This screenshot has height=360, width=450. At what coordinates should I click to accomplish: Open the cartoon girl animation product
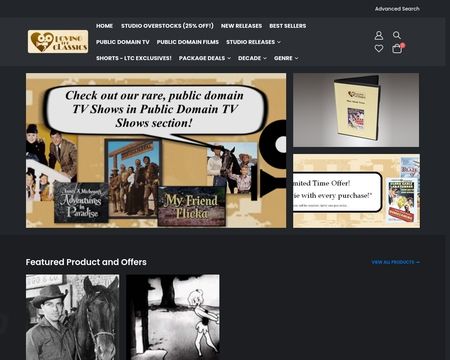coord(173,317)
